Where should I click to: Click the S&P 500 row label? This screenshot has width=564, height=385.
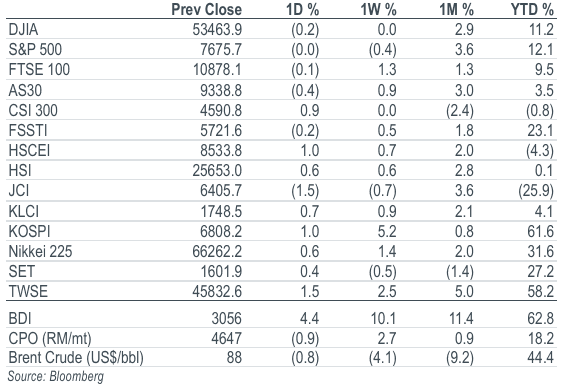coord(35,49)
